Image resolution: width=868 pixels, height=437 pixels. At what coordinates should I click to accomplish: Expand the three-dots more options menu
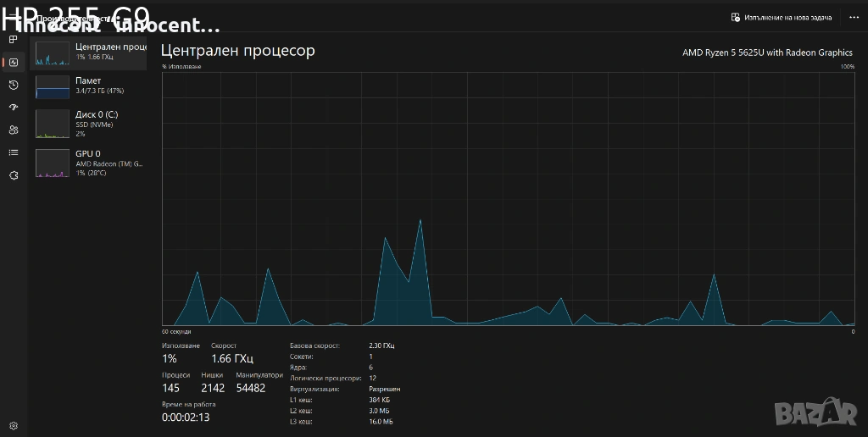[853, 17]
